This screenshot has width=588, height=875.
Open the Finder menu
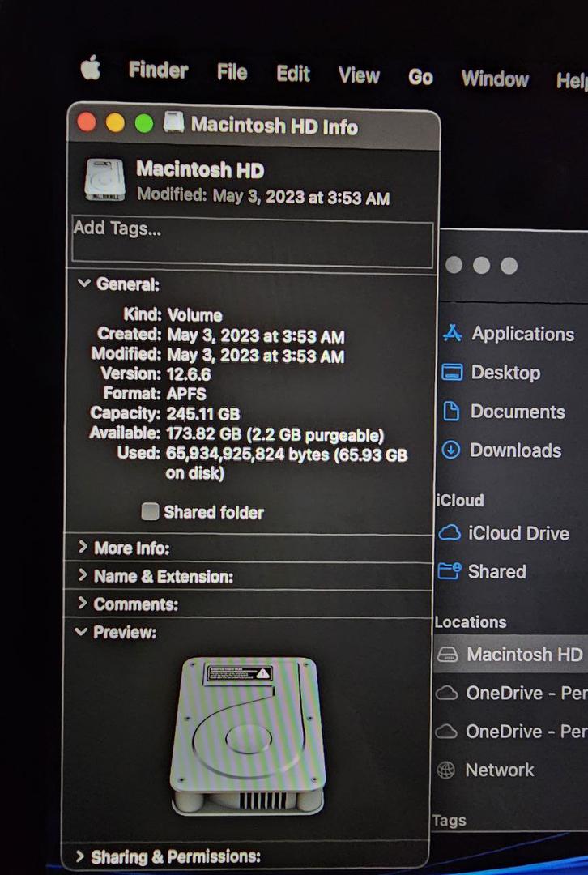click(x=158, y=70)
